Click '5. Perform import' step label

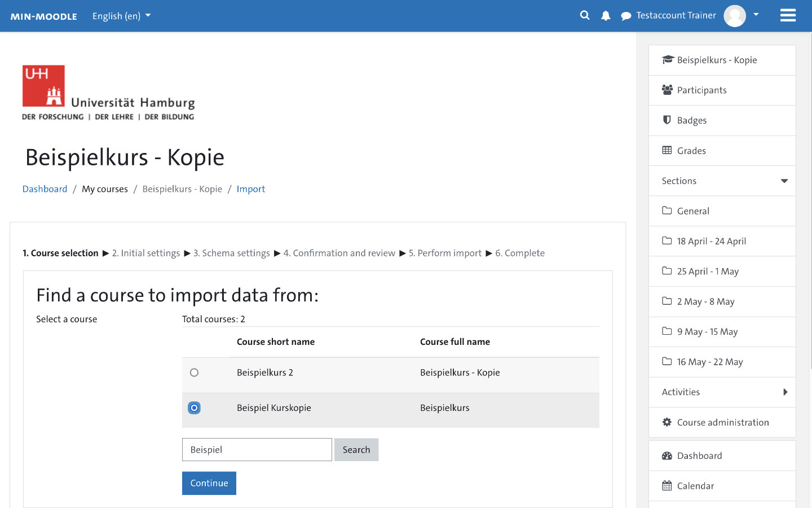click(445, 253)
